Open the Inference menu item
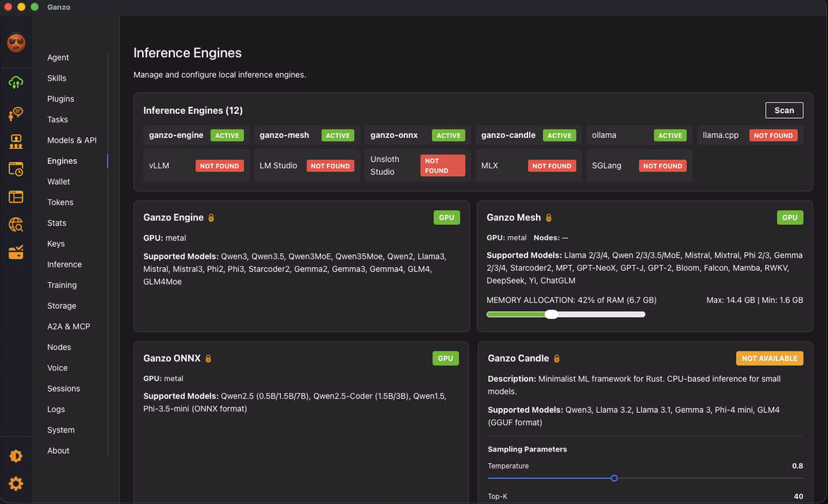Screen dimensions: 828x504 64,264
